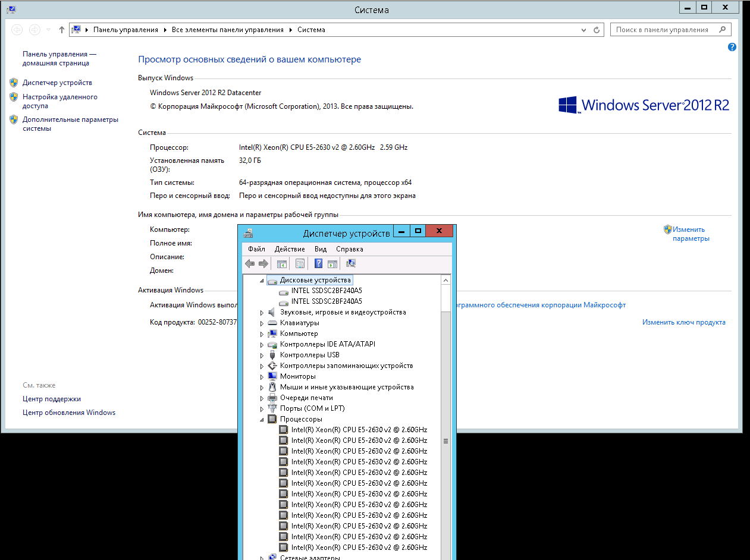Open the Центр поддержки link

52,399
